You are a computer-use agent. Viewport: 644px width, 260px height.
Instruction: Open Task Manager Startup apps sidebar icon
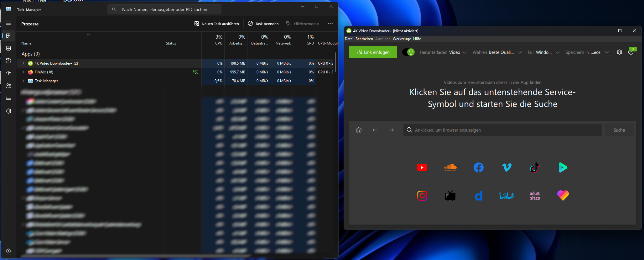(x=8, y=73)
